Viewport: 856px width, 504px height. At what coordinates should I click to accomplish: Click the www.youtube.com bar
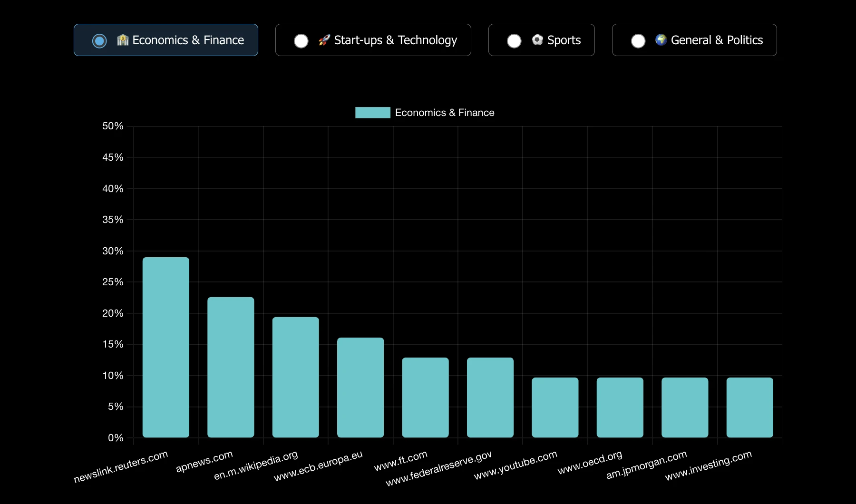coord(555,407)
